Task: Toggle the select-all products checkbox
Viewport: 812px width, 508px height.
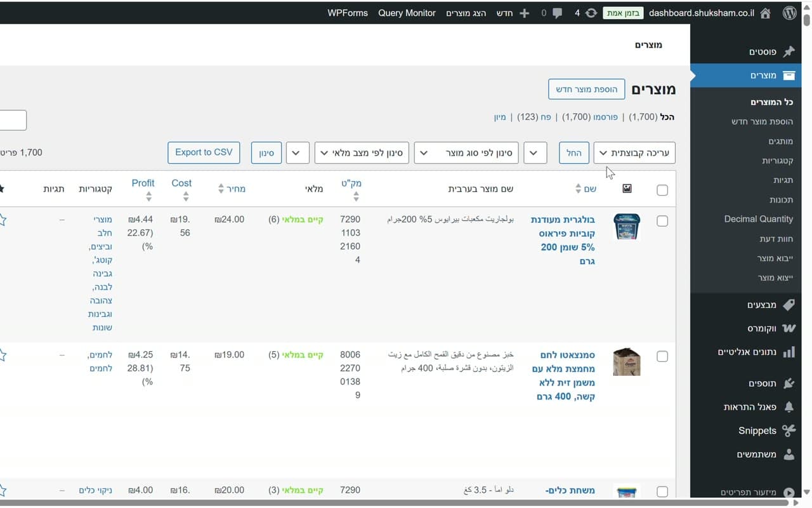Action: [x=662, y=190]
